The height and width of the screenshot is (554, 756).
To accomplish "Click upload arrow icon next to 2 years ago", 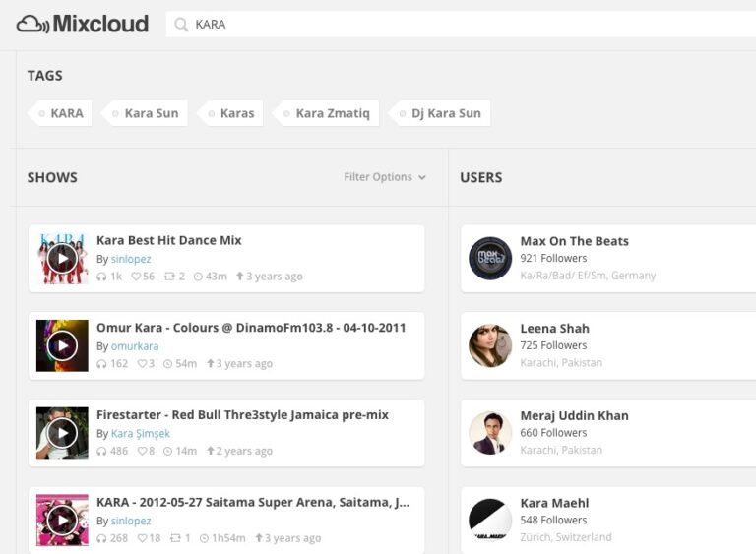I will coord(211,451).
